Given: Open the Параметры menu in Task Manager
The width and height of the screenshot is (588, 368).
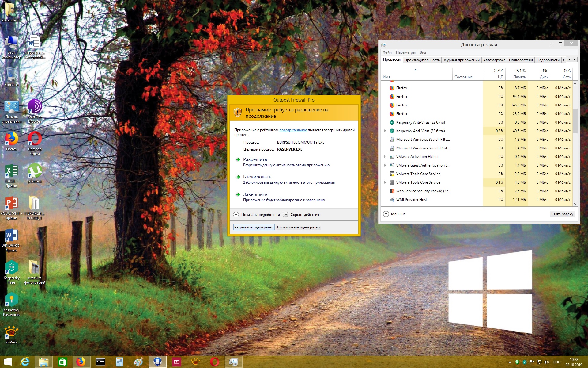Looking at the screenshot, I should coord(405,52).
